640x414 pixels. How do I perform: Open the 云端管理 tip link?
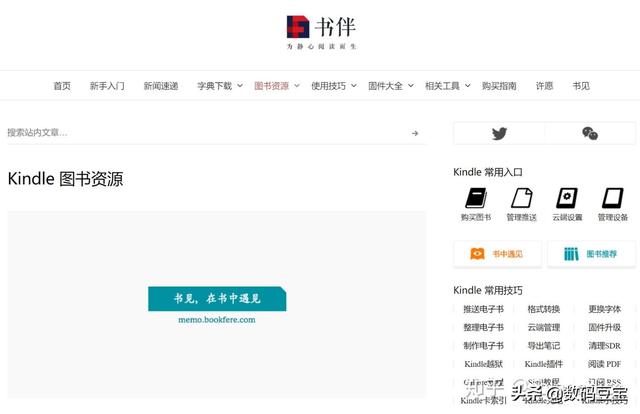pyautogui.click(x=544, y=327)
